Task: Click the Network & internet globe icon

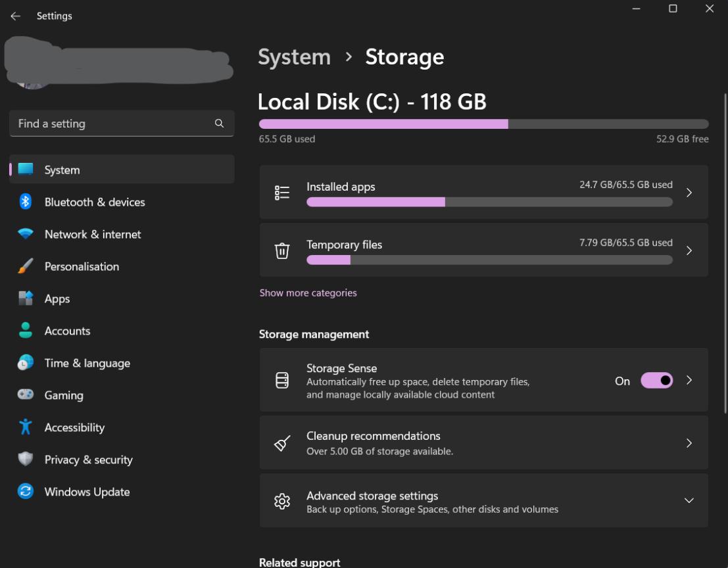Action: (24, 234)
